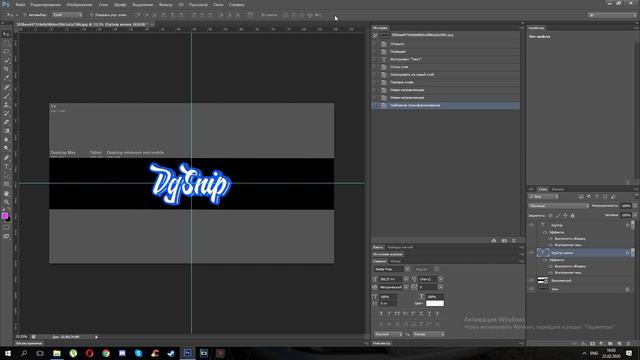Open Windows Start menu
Image resolution: width=640 pixels, height=360 pixels.
click(7, 353)
